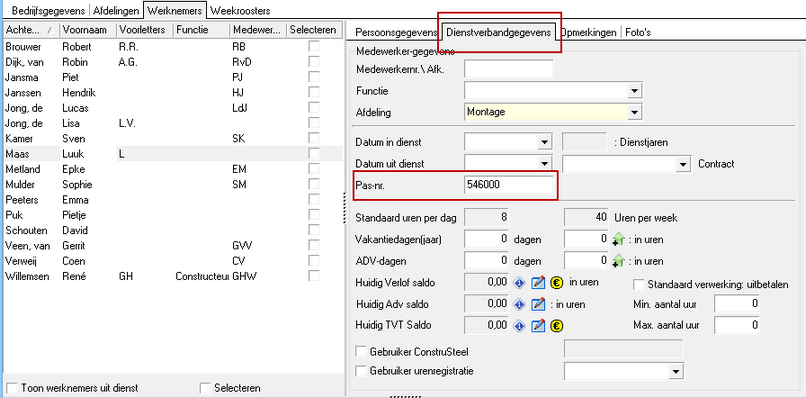The image size is (806, 398).
Task: Open the Foto's tab
Action: click(638, 32)
